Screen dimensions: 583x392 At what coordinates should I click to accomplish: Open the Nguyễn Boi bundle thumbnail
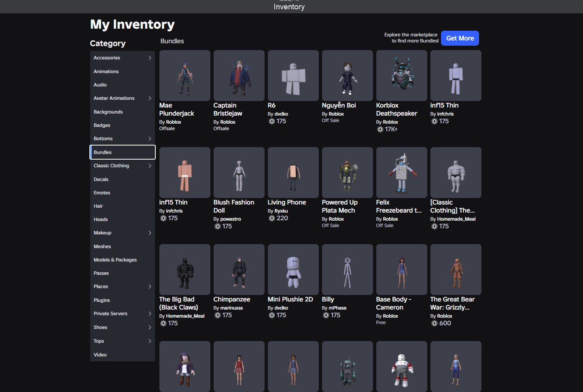pyautogui.click(x=348, y=76)
